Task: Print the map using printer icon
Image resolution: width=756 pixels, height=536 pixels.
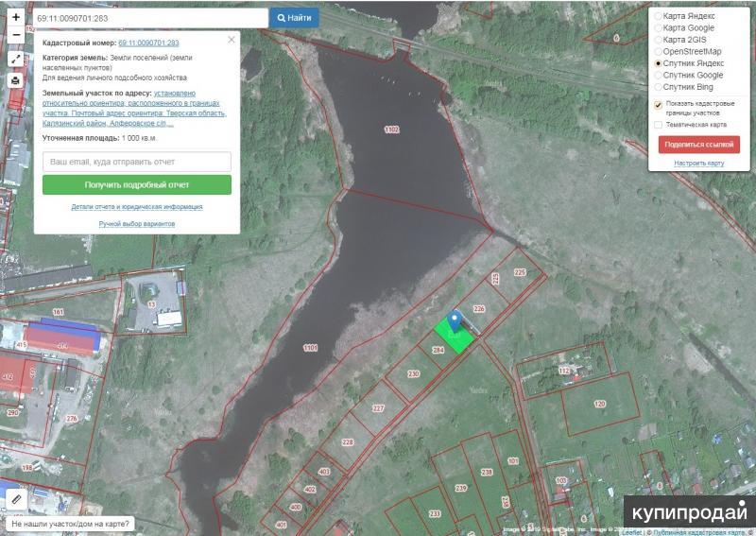Action: pos(16,80)
